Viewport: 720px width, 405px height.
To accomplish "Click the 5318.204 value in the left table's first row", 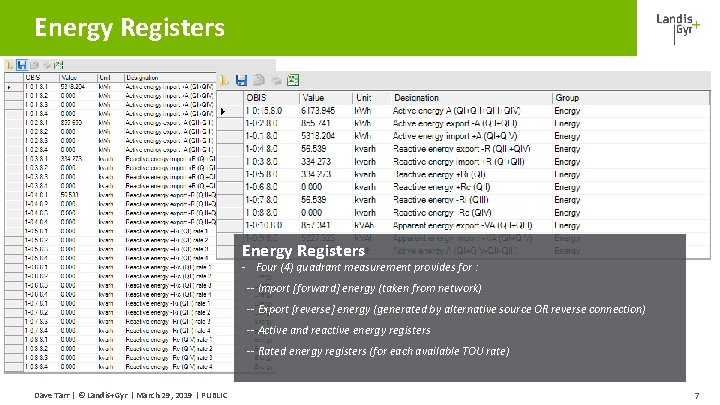I will point(73,87).
